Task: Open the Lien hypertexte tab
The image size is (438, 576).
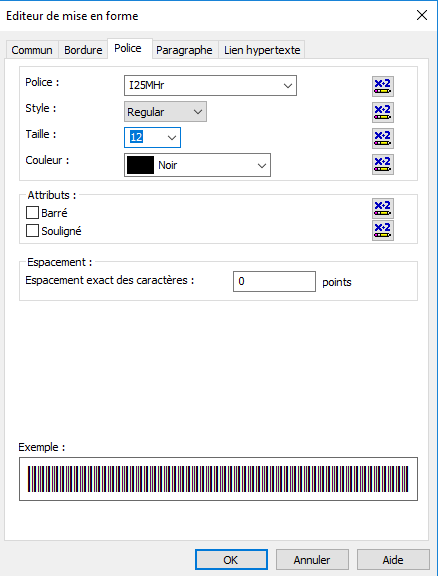Action: tap(262, 50)
